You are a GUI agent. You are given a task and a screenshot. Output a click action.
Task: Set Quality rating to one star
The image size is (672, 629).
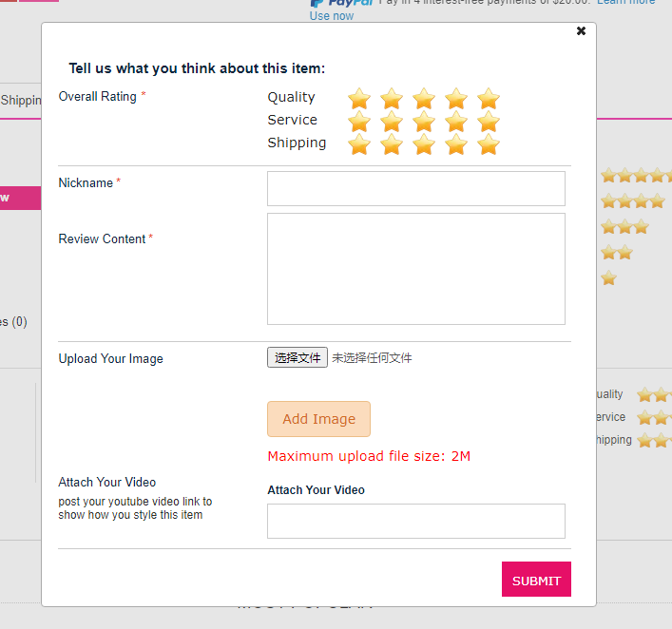point(359,99)
